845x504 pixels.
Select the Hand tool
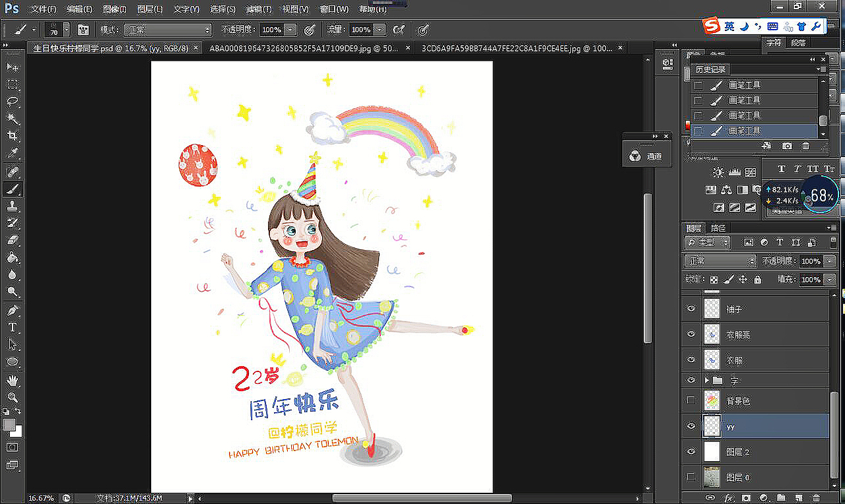pos(13,381)
